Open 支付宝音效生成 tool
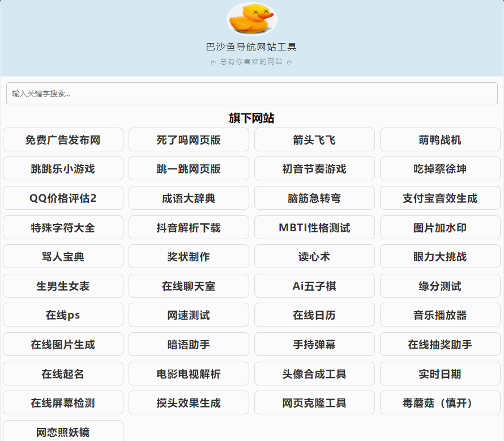Screen dimensions: 504x441 pyautogui.click(x=440, y=198)
